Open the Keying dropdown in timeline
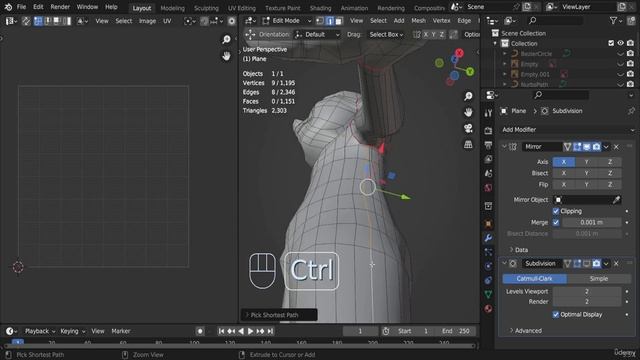The height and width of the screenshot is (360, 640). tap(73, 331)
